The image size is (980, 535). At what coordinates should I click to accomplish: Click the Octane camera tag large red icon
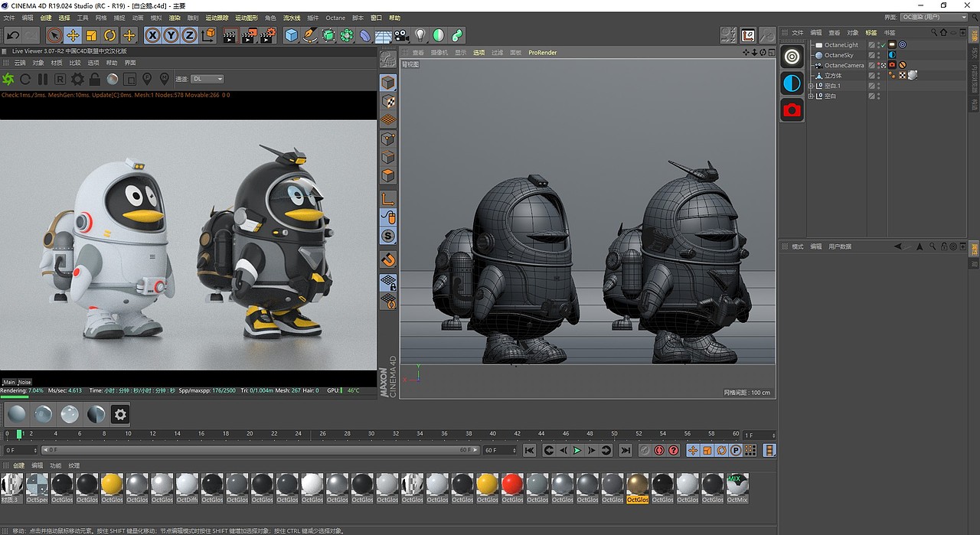pos(792,109)
